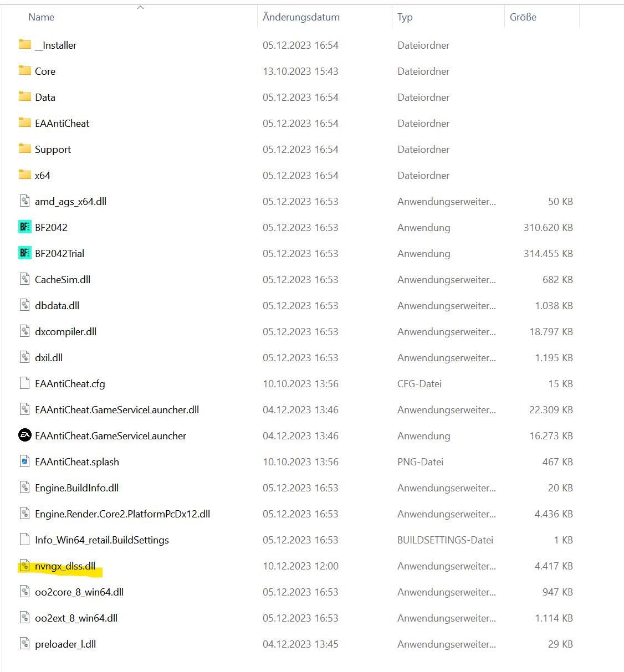The width and height of the screenshot is (624, 672).
Task: Click the size value 1.114 KB
Action: 554,618
